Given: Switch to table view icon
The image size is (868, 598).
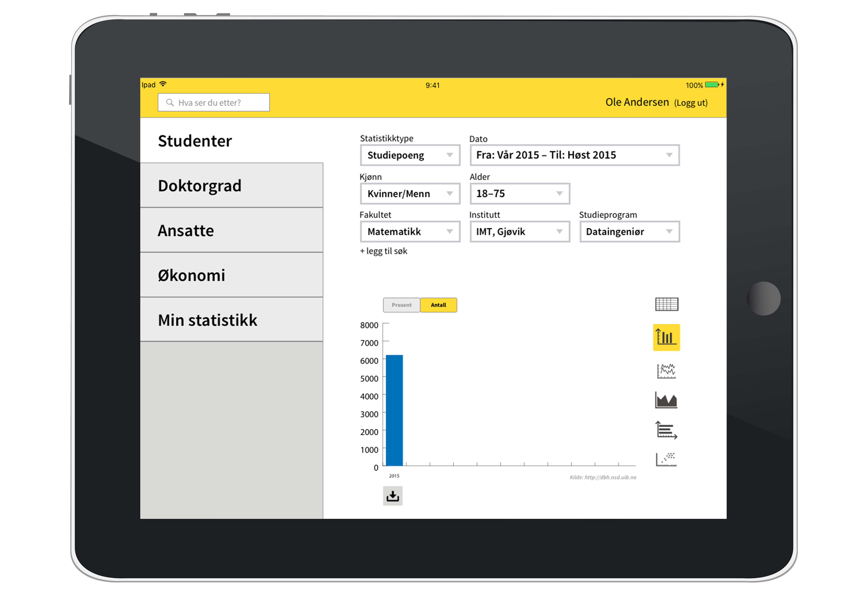Looking at the screenshot, I should (666, 304).
